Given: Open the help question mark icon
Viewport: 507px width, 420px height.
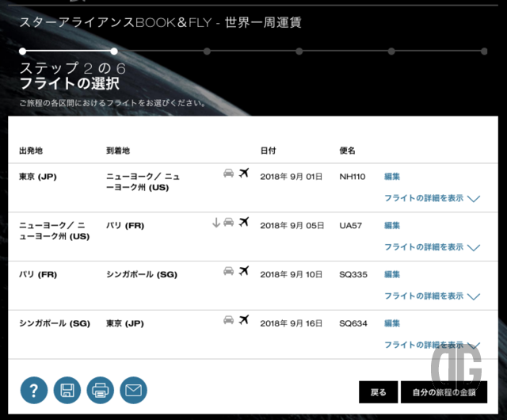Looking at the screenshot, I should click(34, 390).
